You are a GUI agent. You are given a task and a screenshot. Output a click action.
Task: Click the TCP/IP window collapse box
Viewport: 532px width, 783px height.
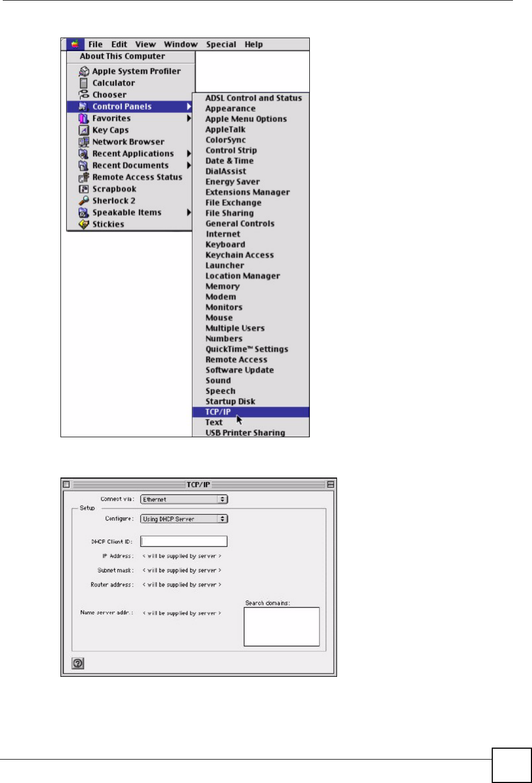coord(331,484)
